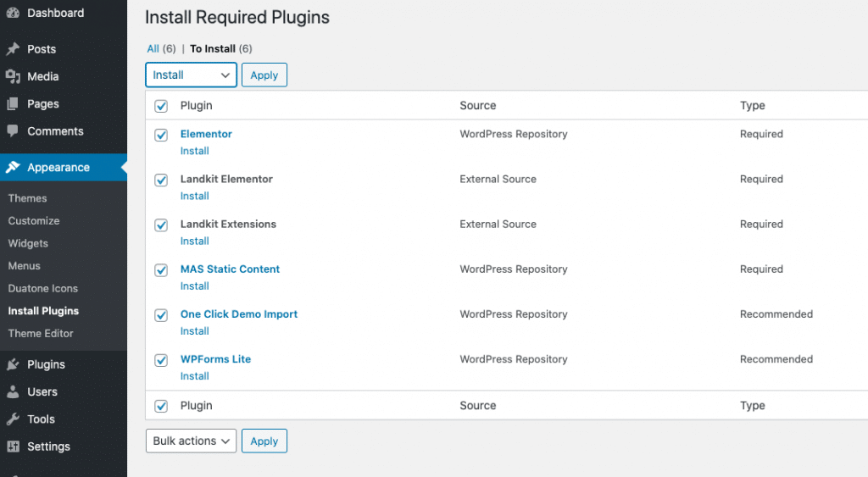This screenshot has width=868, height=477.
Task: Click the Plugins plug icon
Action: [13, 364]
